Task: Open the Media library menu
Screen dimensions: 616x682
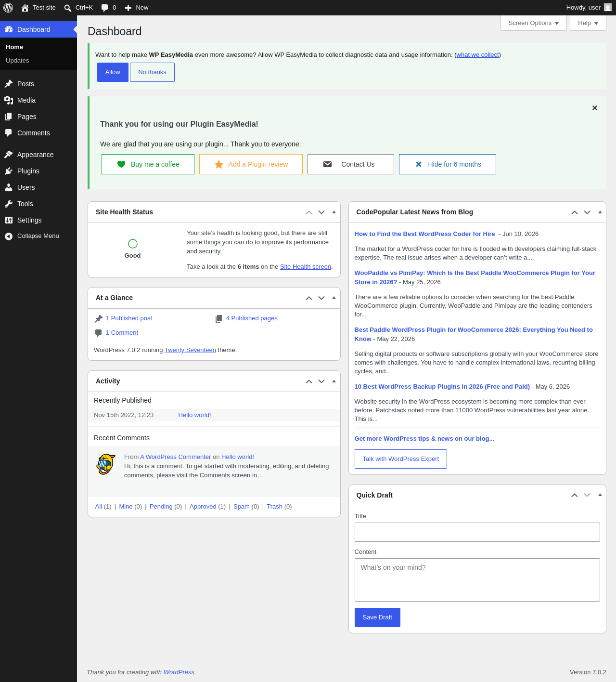Action: [38, 100]
